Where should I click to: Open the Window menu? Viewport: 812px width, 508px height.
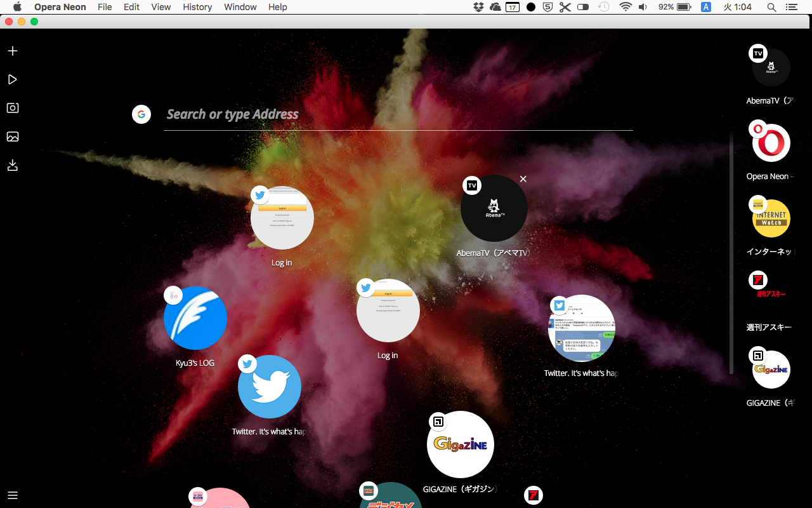click(240, 7)
